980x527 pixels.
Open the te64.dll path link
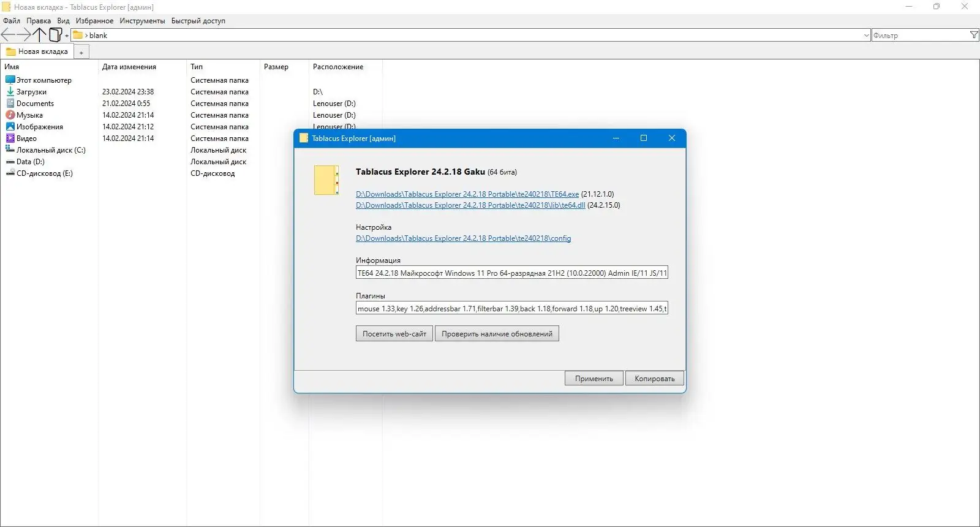click(470, 205)
